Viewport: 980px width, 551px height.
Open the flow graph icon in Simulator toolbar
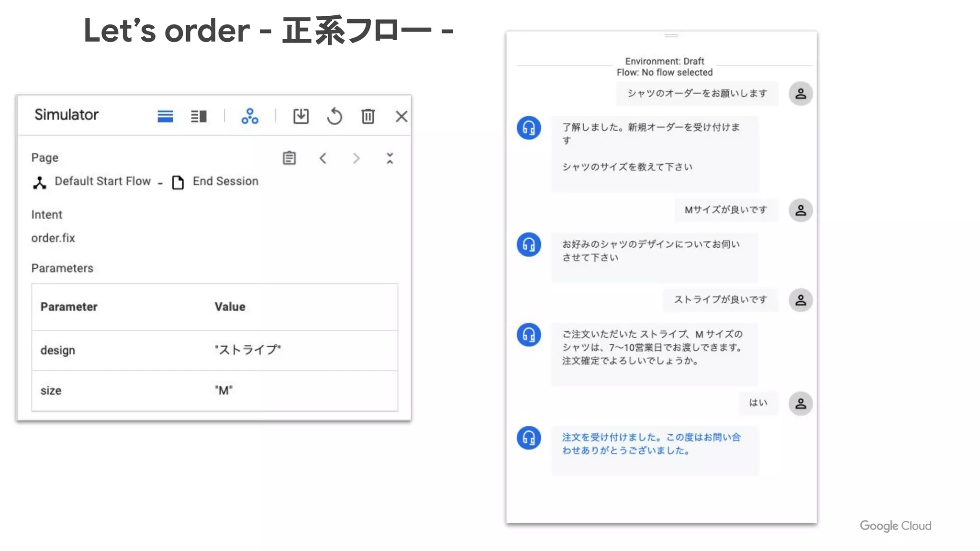(250, 116)
